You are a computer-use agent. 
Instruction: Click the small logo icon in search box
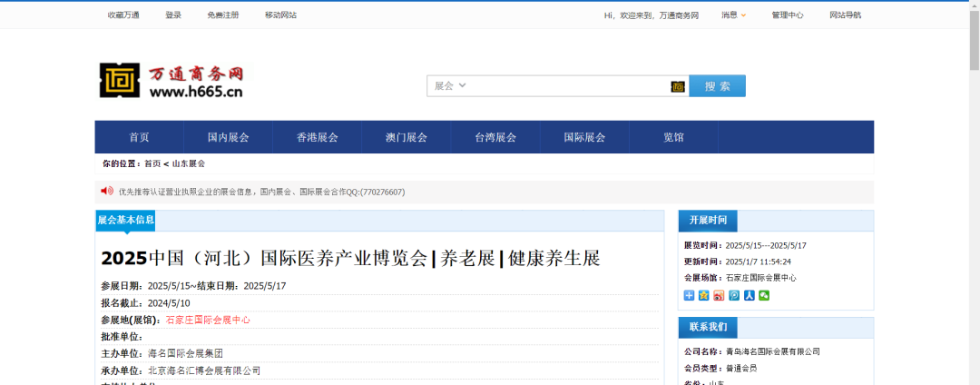678,86
